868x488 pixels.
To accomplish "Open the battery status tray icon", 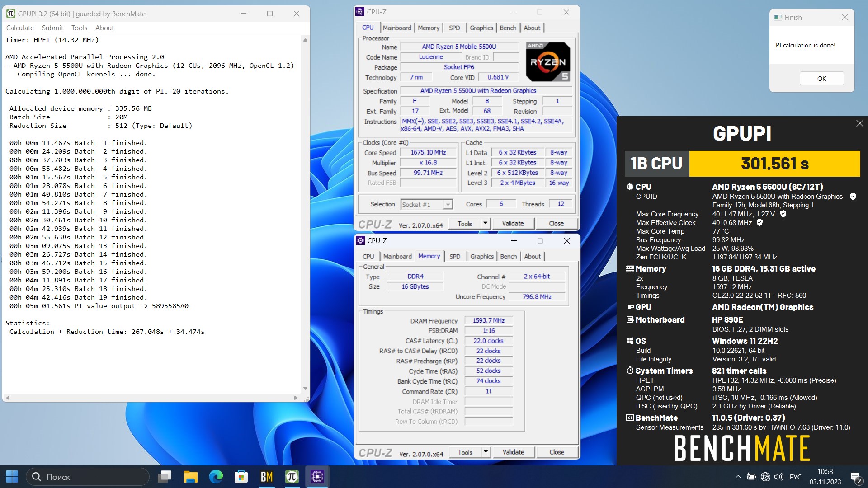I will (751, 477).
